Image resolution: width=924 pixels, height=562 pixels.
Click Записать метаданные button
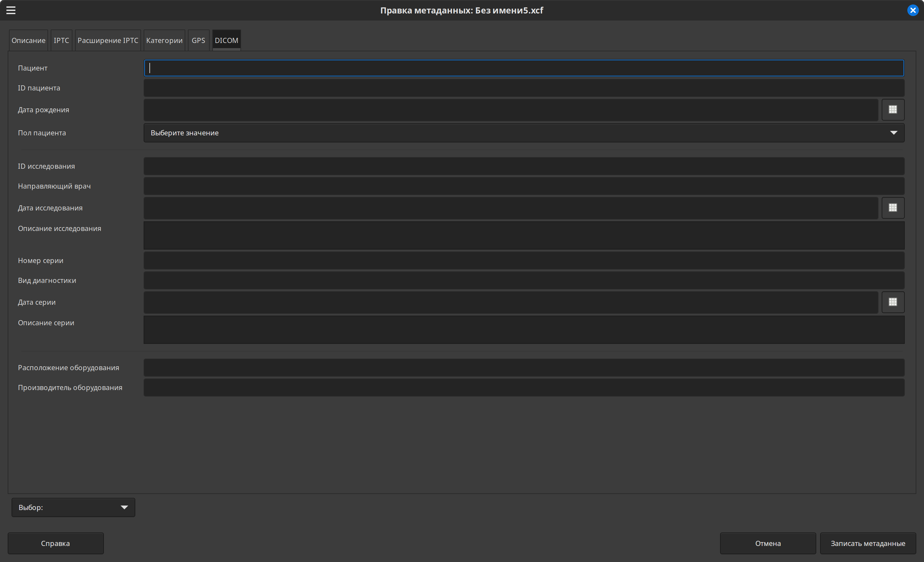[868, 543]
